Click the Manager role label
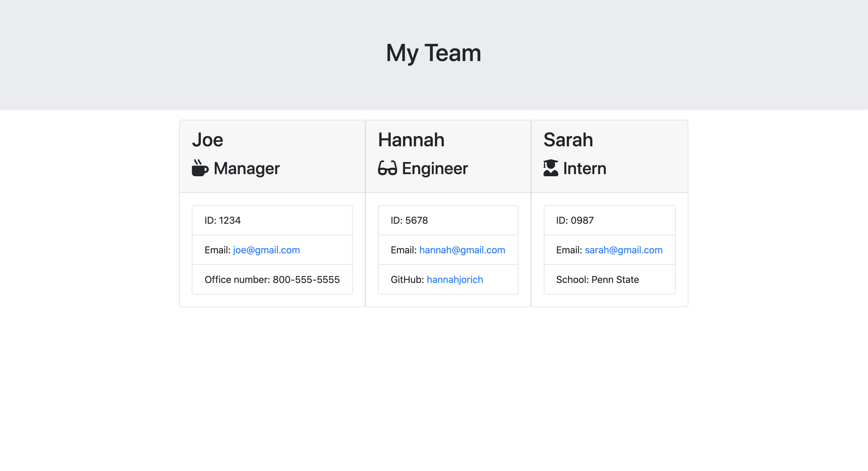This screenshot has width=868, height=471. (247, 168)
